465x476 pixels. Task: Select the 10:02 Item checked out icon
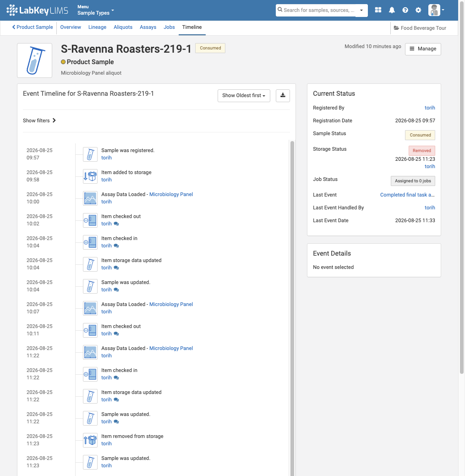tap(90, 220)
